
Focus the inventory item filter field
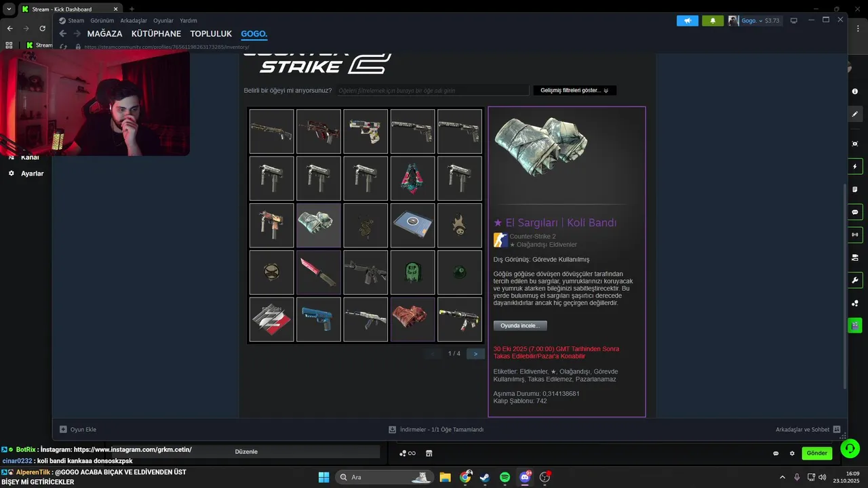coord(433,90)
